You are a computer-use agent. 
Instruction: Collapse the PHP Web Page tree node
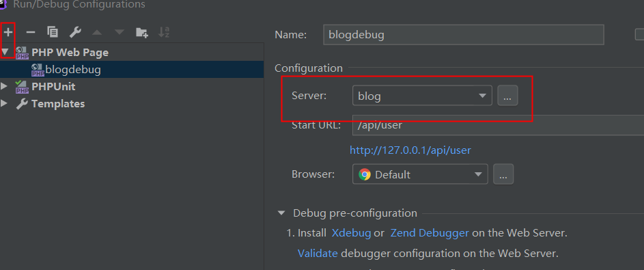pos(5,52)
